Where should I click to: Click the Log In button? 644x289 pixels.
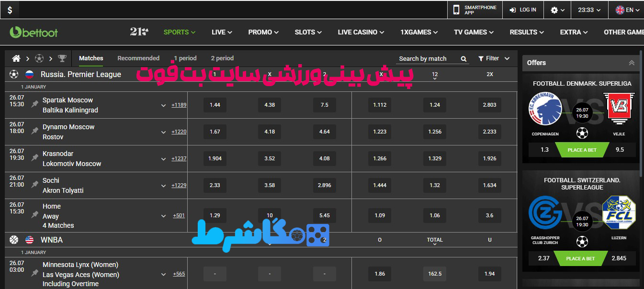(523, 10)
